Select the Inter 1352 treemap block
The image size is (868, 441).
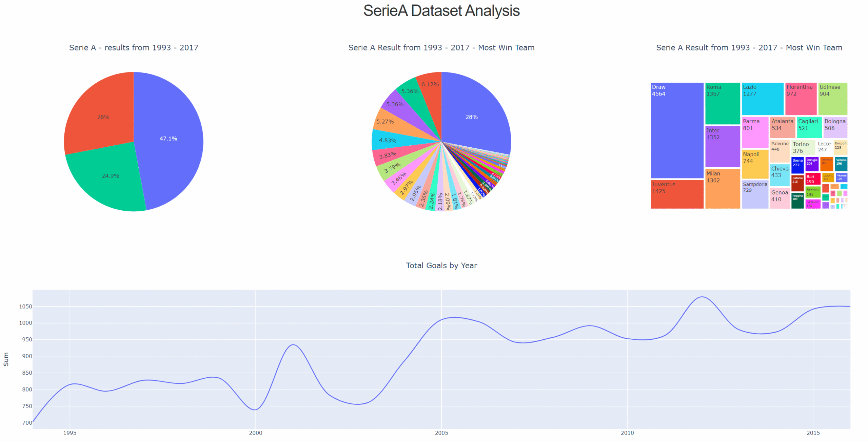pos(722,147)
